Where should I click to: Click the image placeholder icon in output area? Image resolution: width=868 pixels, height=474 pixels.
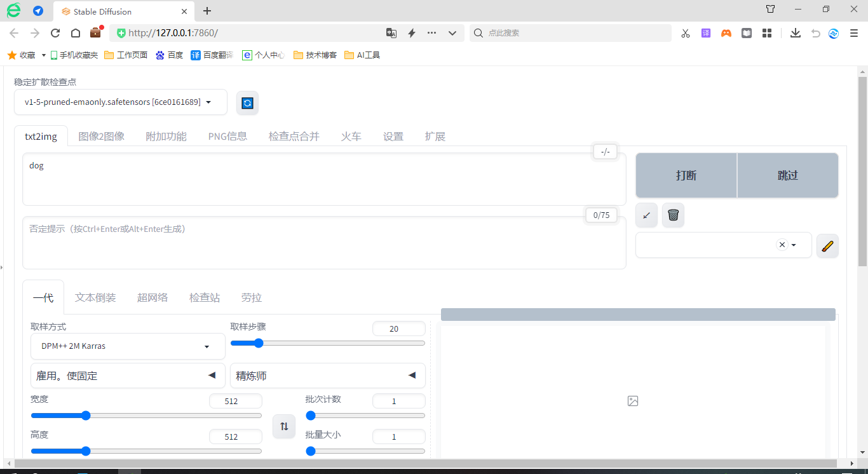pyautogui.click(x=633, y=401)
